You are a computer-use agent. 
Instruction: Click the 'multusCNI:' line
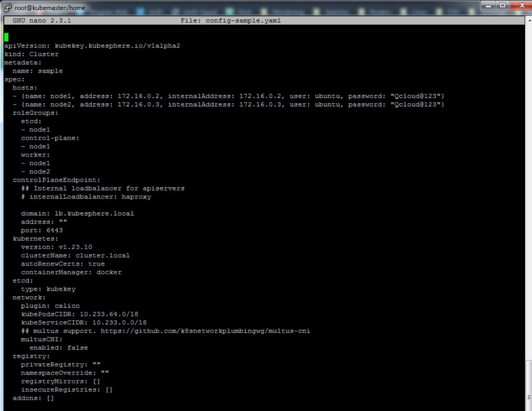click(x=42, y=340)
